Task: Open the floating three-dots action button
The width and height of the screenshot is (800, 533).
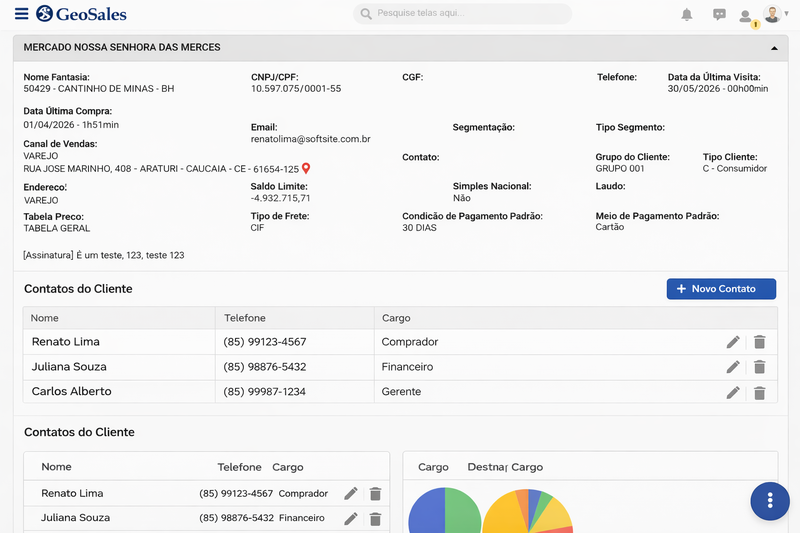Action: tap(770, 501)
